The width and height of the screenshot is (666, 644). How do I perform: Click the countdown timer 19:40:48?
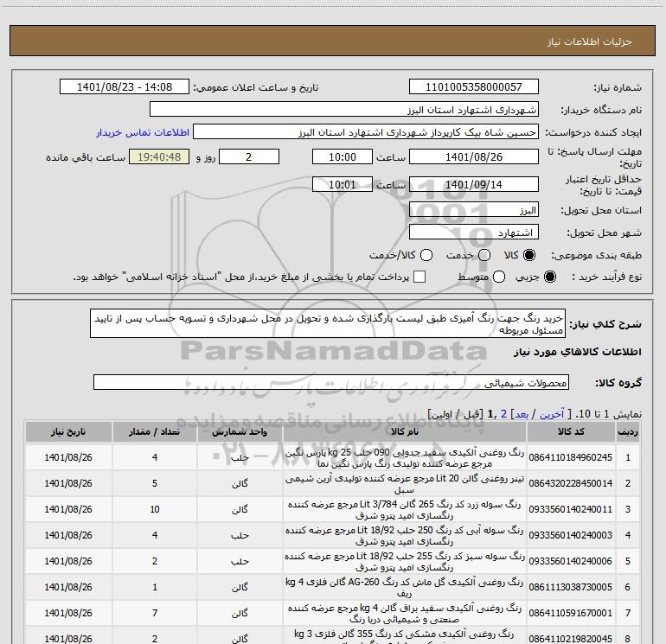(159, 156)
